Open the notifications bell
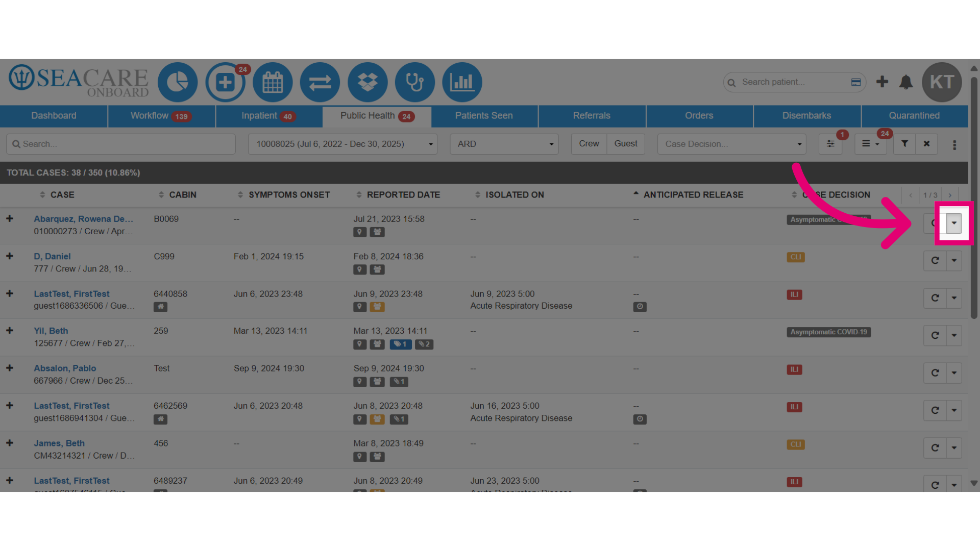This screenshot has width=980, height=551. (x=906, y=82)
